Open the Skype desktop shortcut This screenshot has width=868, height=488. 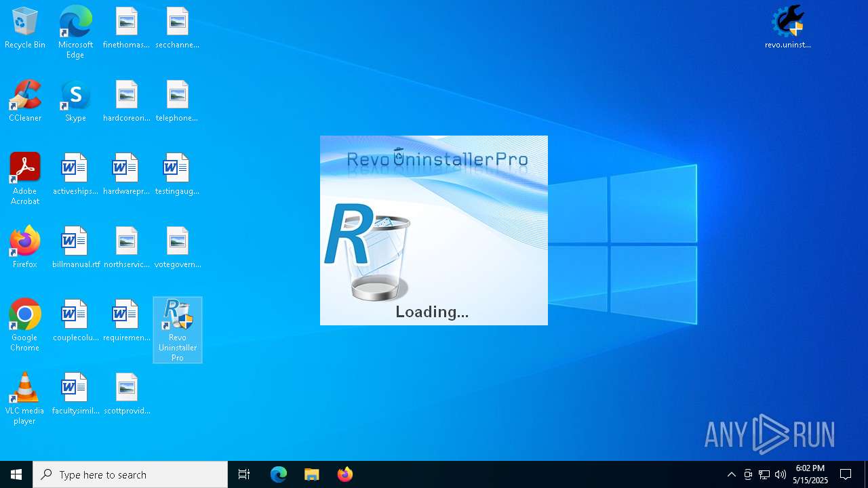75,102
